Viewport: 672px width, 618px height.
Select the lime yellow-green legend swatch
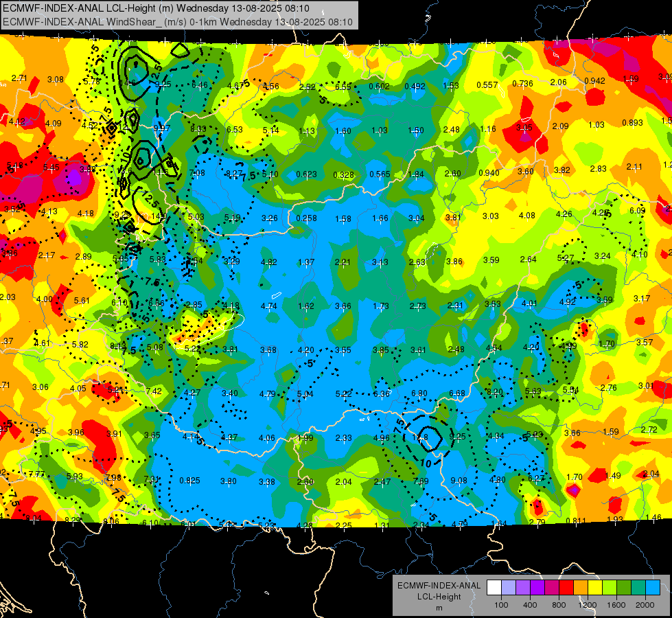point(609,588)
